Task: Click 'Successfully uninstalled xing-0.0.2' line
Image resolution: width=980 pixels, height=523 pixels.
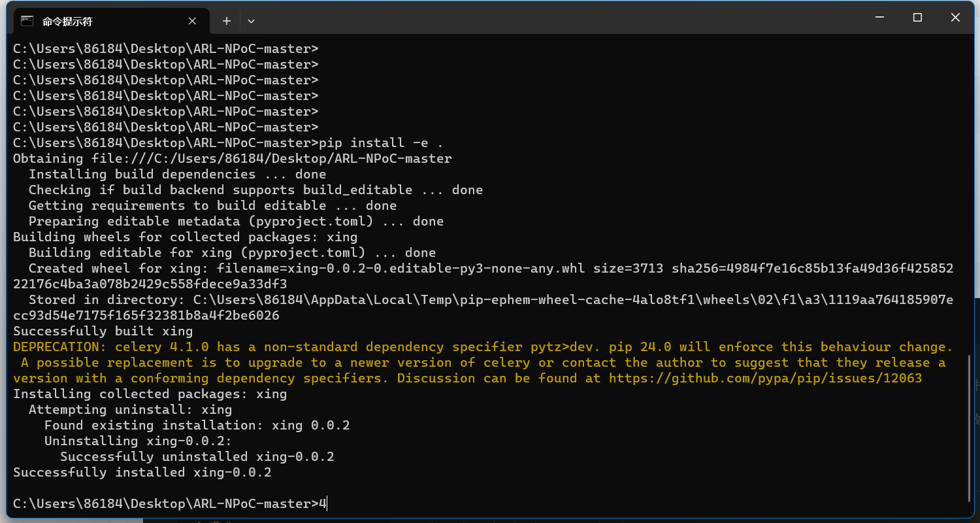Action: (x=197, y=457)
